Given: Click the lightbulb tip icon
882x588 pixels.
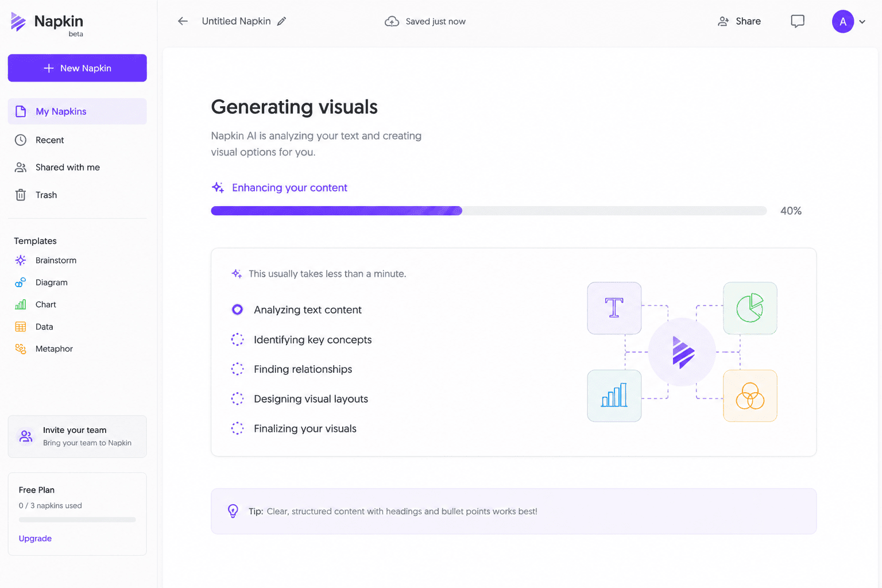Looking at the screenshot, I should coord(233,511).
